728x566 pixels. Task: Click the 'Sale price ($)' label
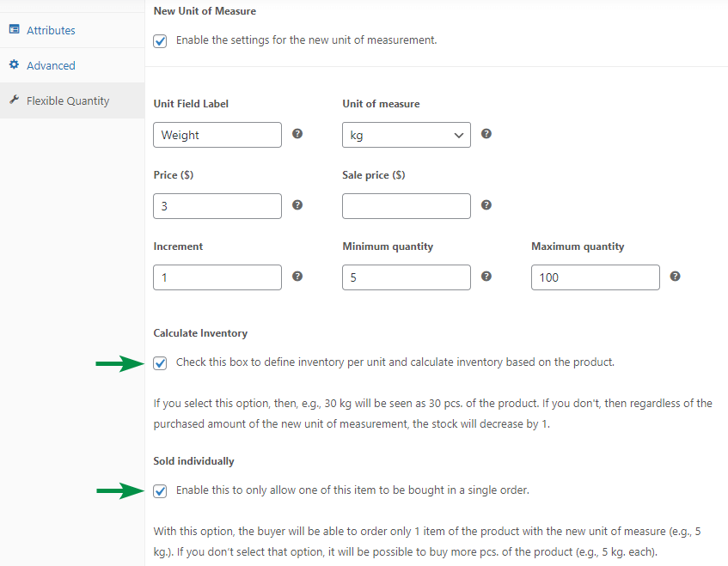tap(374, 175)
